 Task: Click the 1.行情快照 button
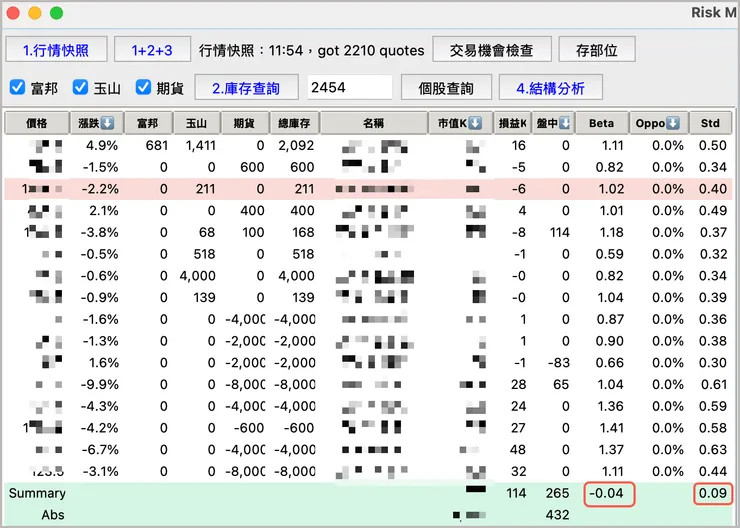point(56,50)
